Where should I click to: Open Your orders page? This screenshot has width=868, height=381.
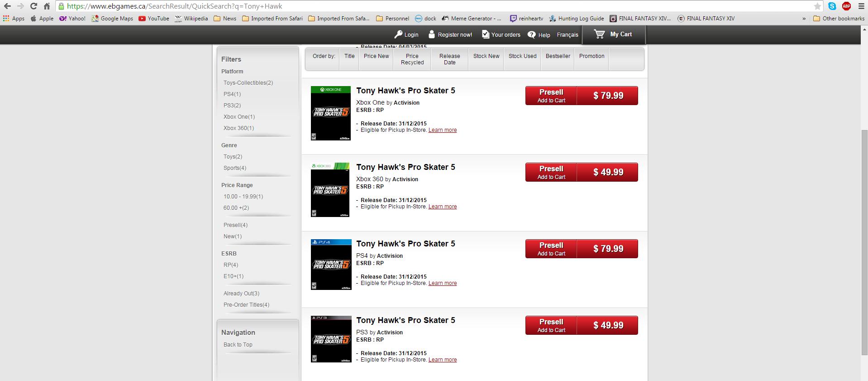(501, 34)
